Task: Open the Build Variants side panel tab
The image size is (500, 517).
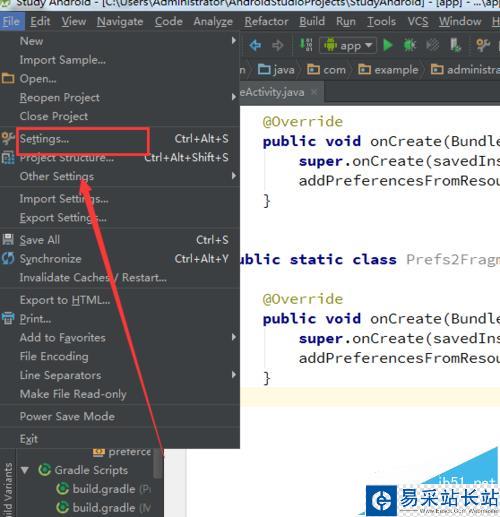Action: [x=8, y=488]
